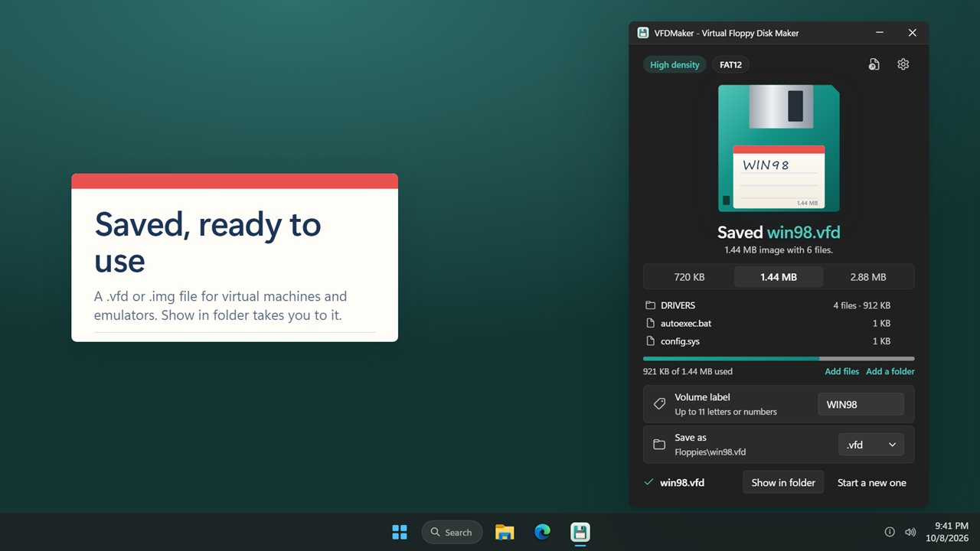Screen dimensions: 980x551
Task: Click VFDMaker floppy taskbar icon
Action: tap(580, 532)
